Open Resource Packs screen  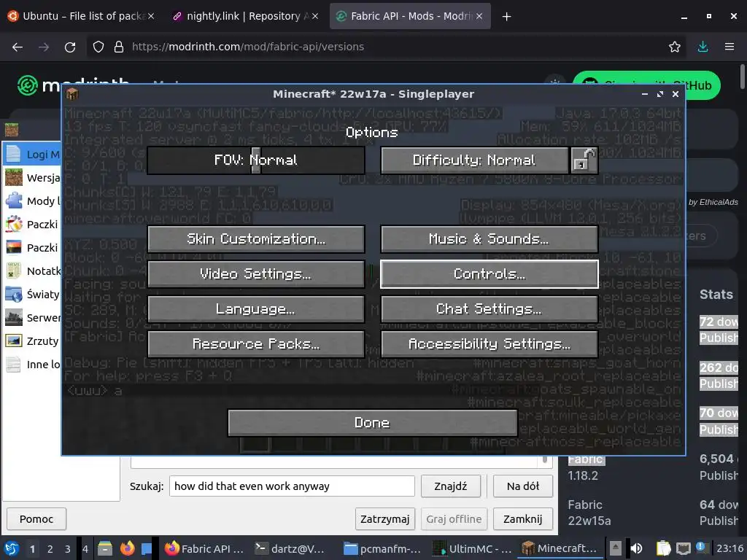[x=256, y=344]
